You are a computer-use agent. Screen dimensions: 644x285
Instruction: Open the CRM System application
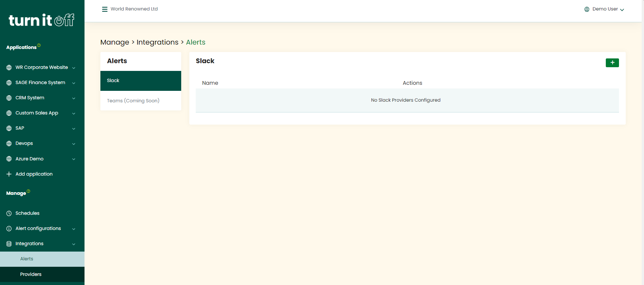30,98
